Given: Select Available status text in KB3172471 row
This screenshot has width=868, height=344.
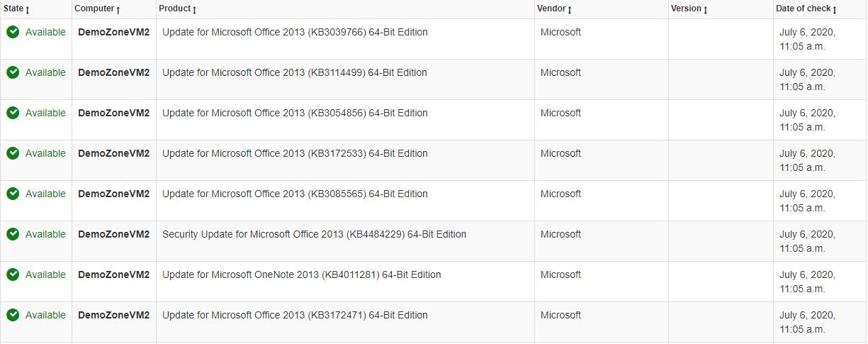Looking at the screenshot, I should point(45,315).
